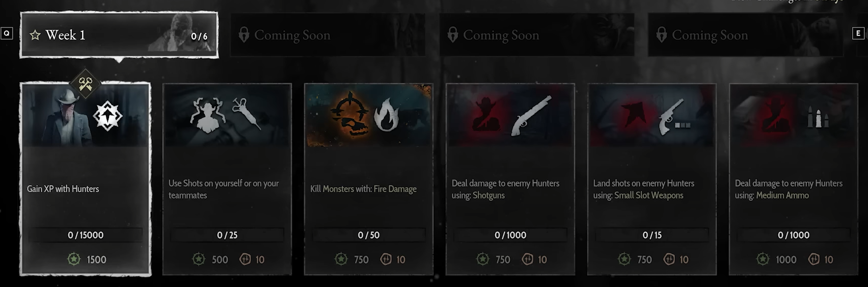Click the star icon beside Week 1

click(x=35, y=35)
